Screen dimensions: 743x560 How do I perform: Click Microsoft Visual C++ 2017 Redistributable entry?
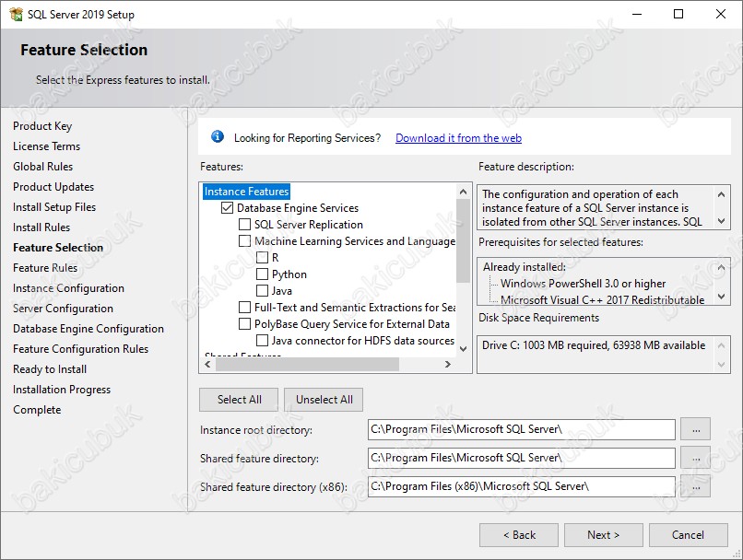[x=602, y=299]
